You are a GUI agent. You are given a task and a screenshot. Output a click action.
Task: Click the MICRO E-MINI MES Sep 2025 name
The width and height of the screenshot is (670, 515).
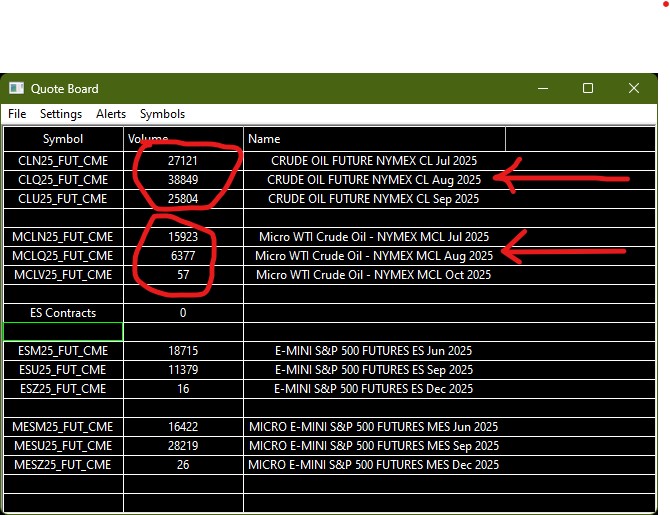[374, 446]
